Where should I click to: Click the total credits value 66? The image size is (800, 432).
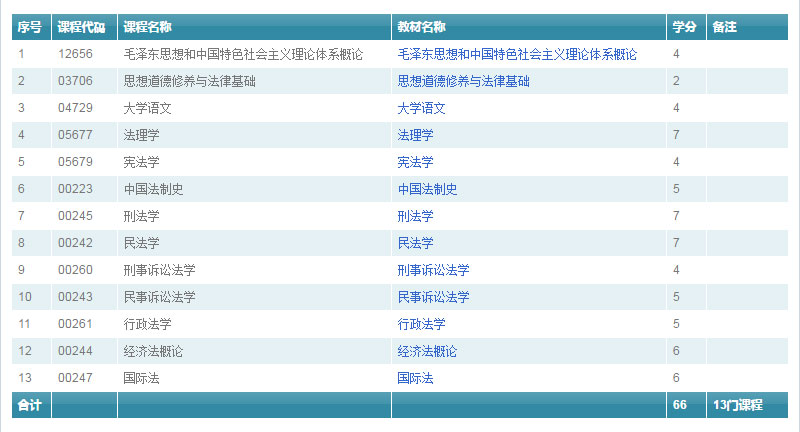coord(680,405)
